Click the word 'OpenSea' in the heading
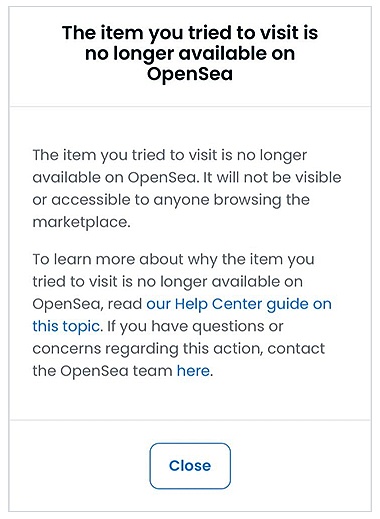Image resolution: width=380 pixels, height=519 pixels. [190, 73]
